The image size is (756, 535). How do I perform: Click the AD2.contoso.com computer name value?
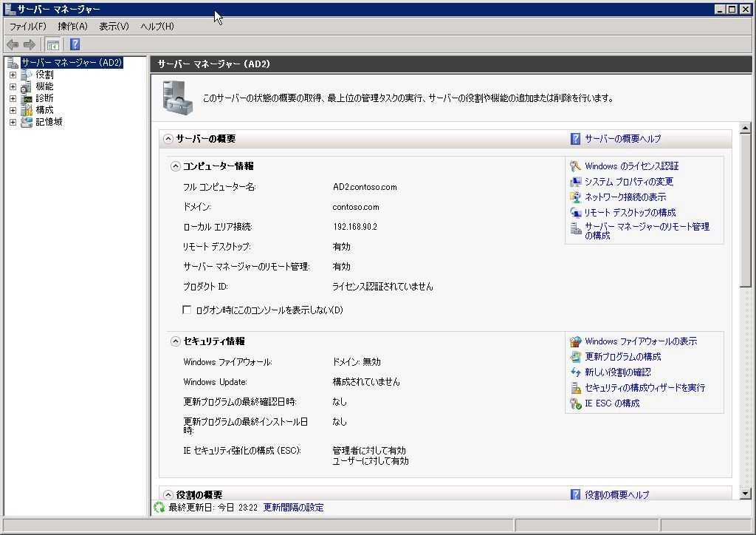(x=365, y=187)
